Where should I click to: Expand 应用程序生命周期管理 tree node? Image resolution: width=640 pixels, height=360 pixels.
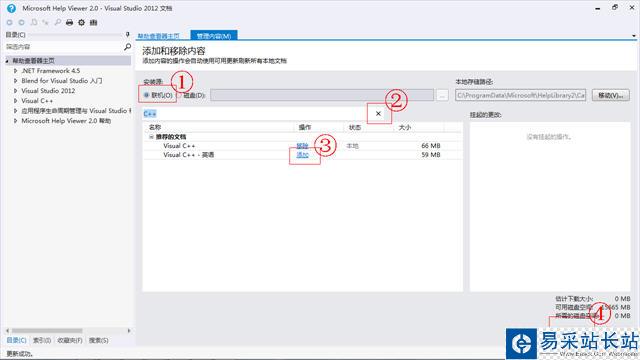coord(16,111)
